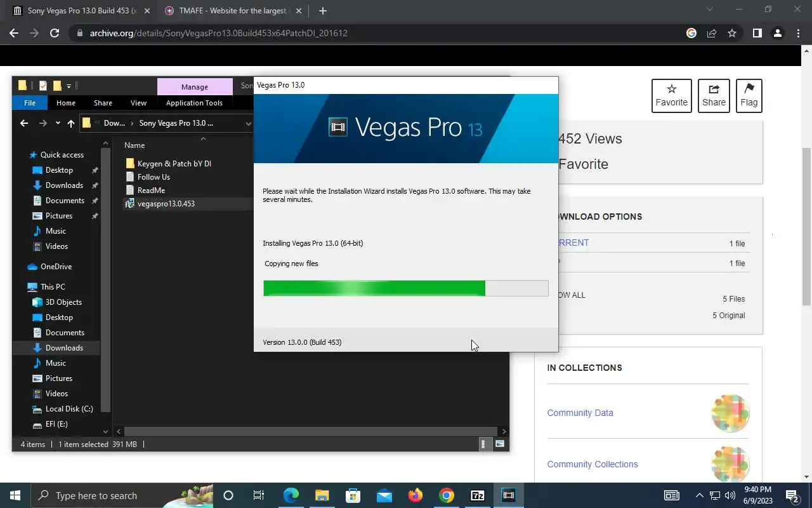
Task: Click the Favorite star button
Action: (x=671, y=96)
